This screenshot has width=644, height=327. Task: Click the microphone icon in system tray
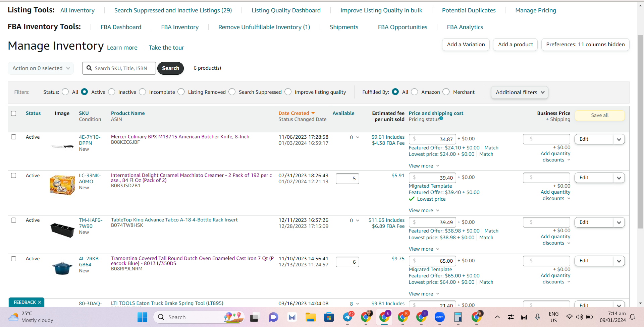[x=538, y=317]
